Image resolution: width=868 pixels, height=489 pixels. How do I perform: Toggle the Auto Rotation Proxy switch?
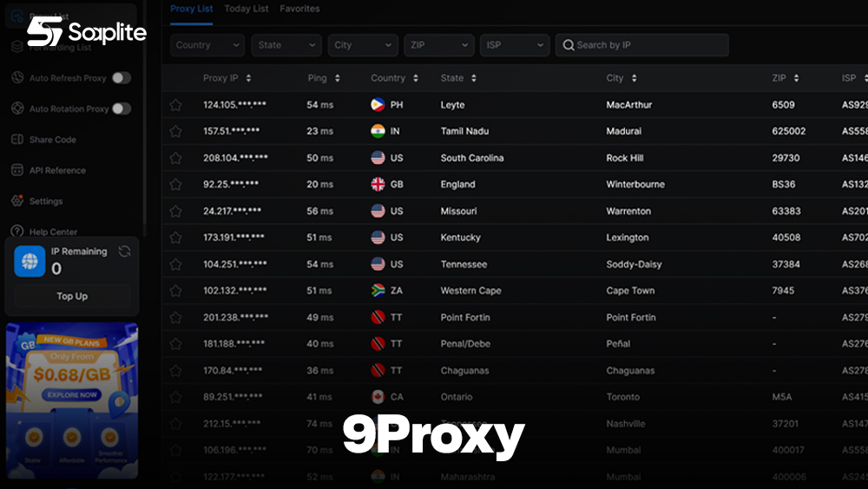click(122, 109)
